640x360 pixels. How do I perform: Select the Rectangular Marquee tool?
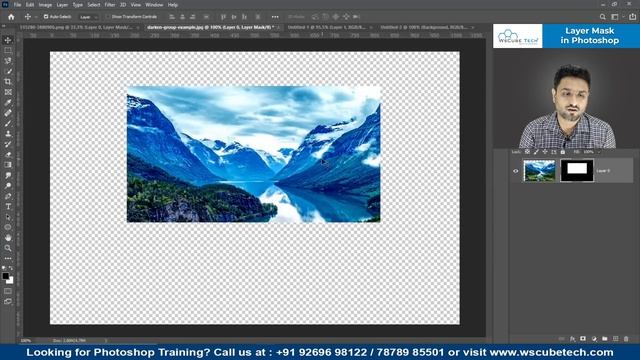8,51
